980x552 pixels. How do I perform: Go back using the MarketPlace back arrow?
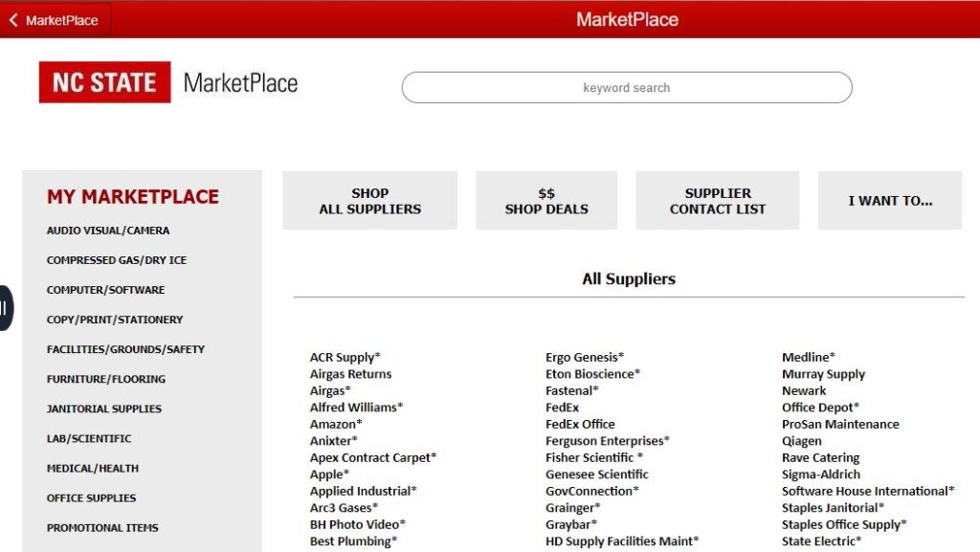pos(55,20)
